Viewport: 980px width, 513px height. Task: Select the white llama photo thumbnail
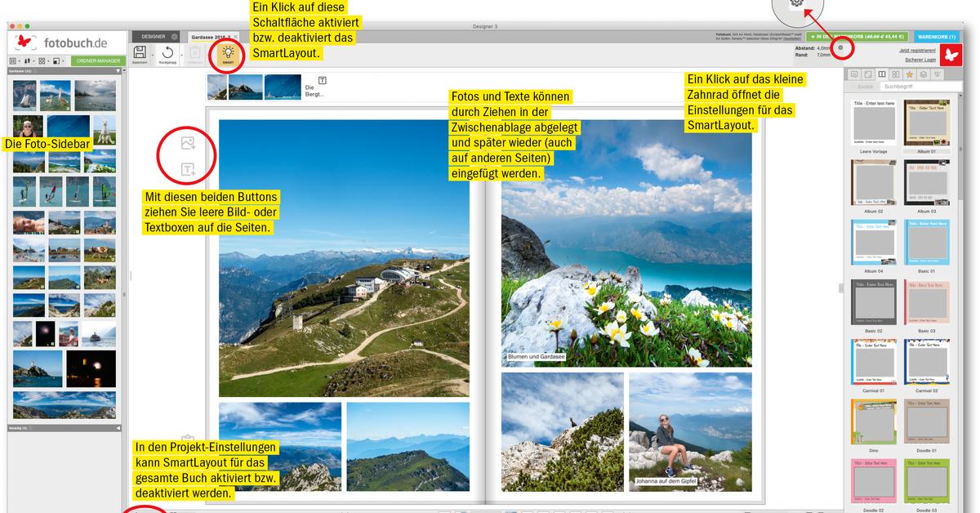(x=105, y=129)
